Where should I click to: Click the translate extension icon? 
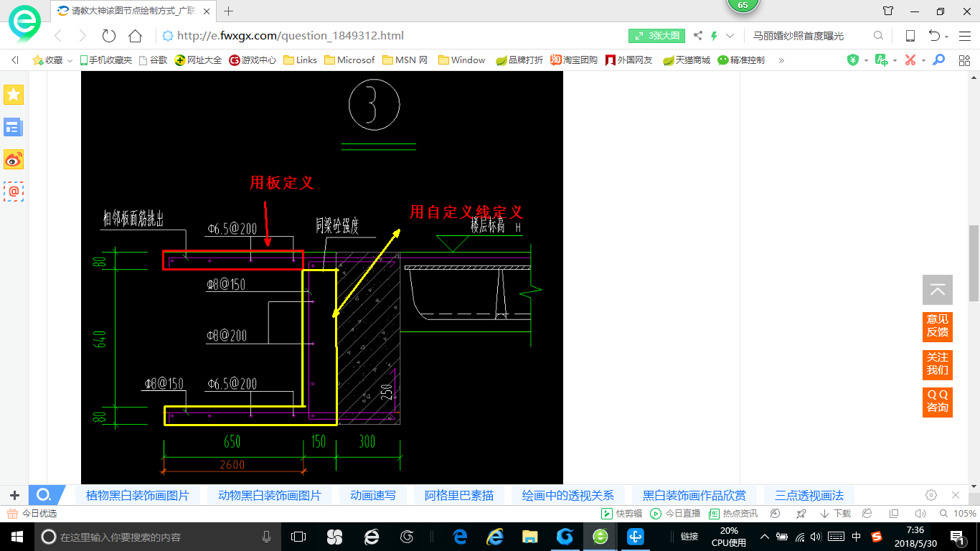[882, 60]
